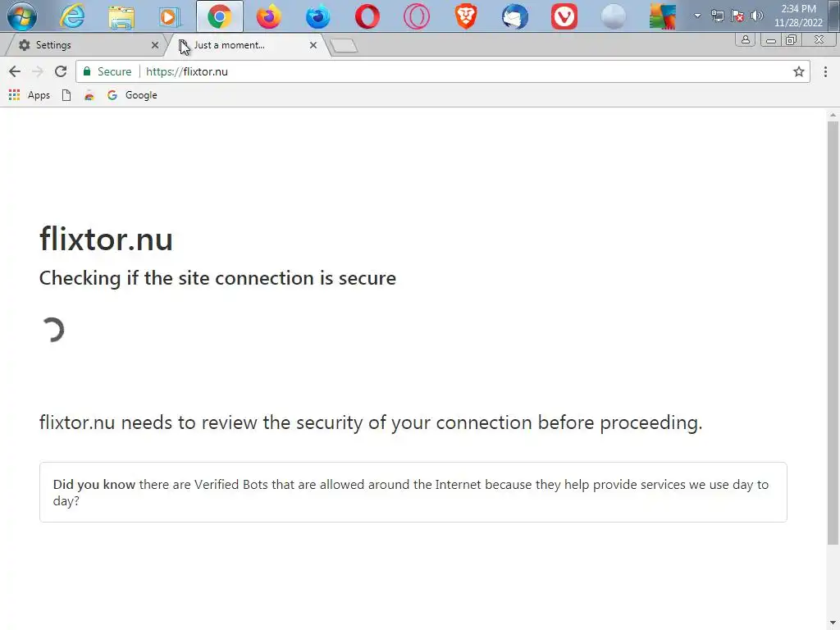
Task: Launch Windows Media Player from taskbar
Action: coord(170,16)
